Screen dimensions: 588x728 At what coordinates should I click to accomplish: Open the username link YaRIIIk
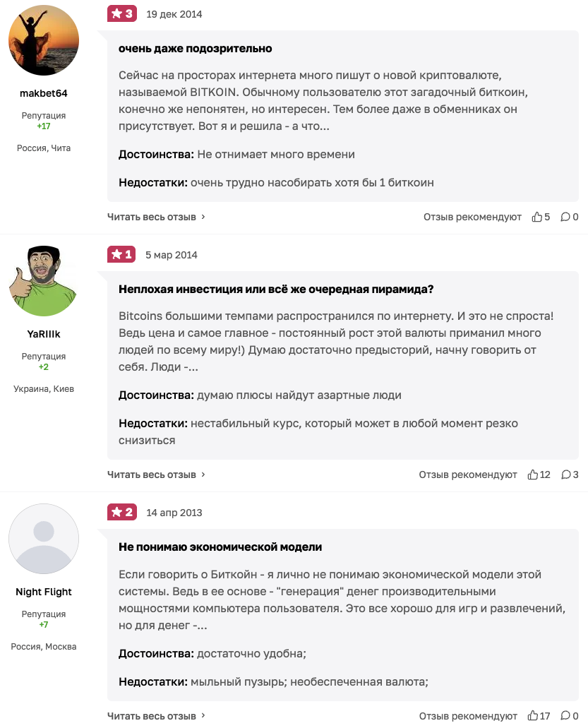coord(44,334)
